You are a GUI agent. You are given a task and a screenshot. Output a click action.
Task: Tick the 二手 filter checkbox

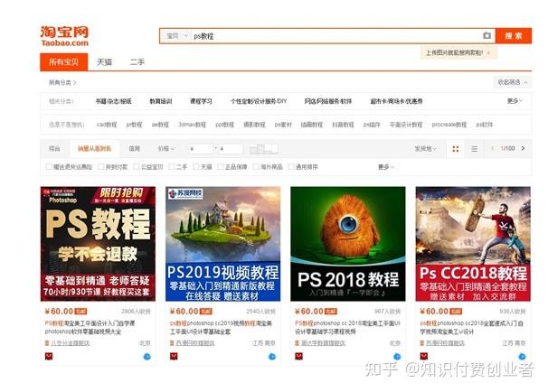(172, 166)
